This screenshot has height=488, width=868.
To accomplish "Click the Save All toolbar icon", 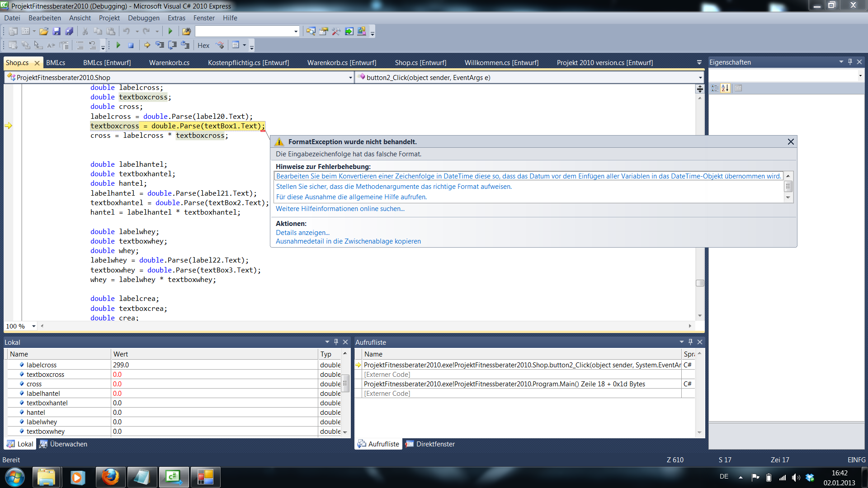I will [x=69, y=31].
